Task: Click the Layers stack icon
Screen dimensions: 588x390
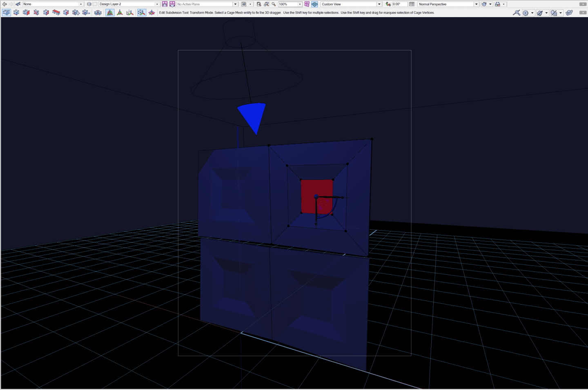Action: tap(89, 4)
